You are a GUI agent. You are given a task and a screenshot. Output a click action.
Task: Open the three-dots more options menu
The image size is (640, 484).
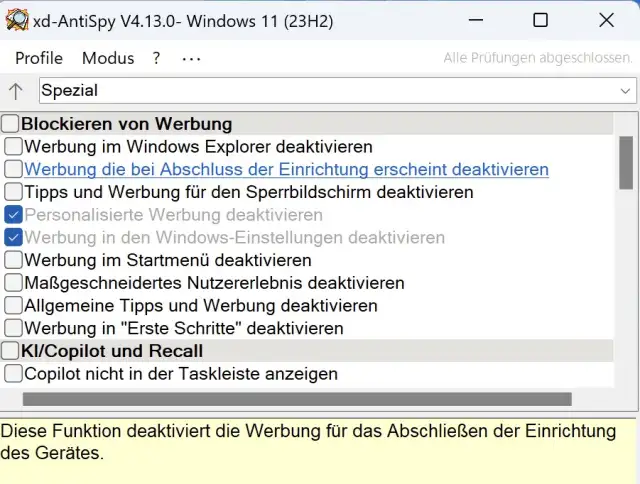pos(191,58)
